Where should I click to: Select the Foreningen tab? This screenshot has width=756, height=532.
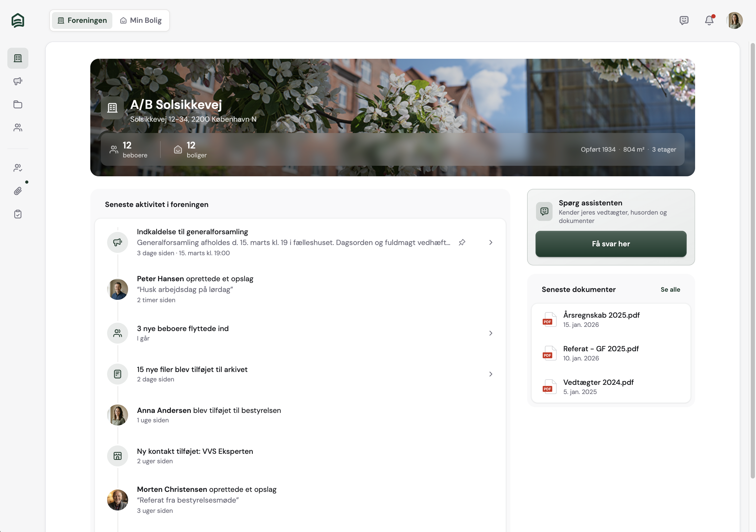(x=82, y=20)
